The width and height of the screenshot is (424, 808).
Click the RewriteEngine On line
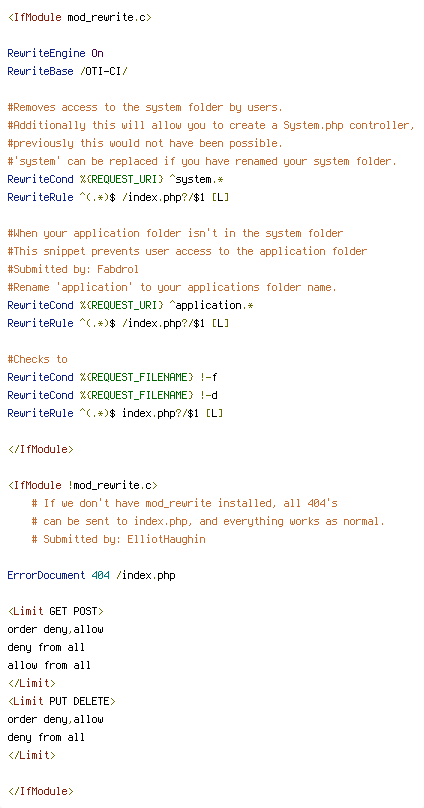pos(55,54)
